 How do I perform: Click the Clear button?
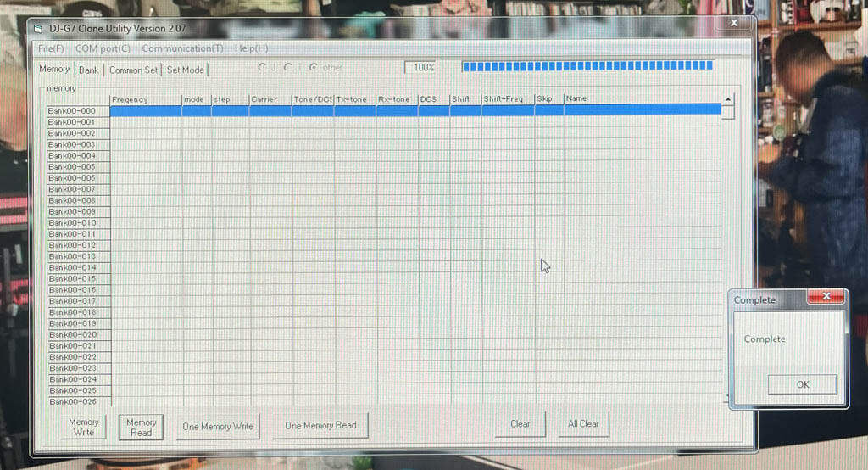coord(520,423)
